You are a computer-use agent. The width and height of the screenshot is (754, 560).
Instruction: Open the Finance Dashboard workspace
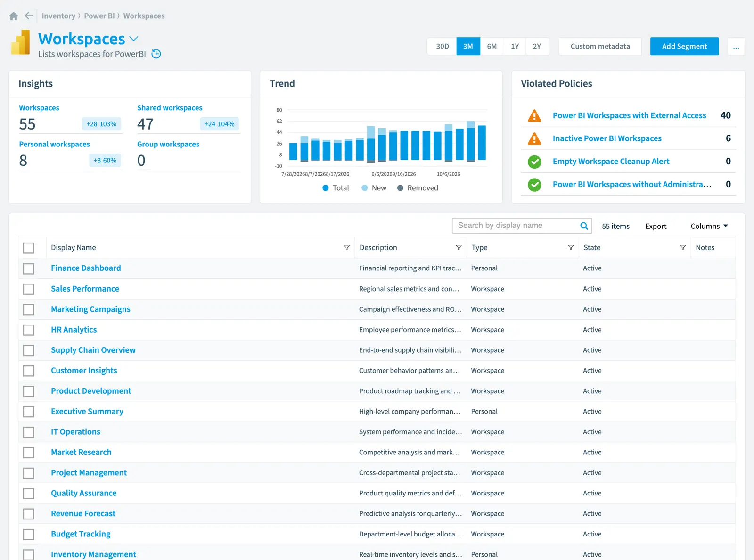86,268
